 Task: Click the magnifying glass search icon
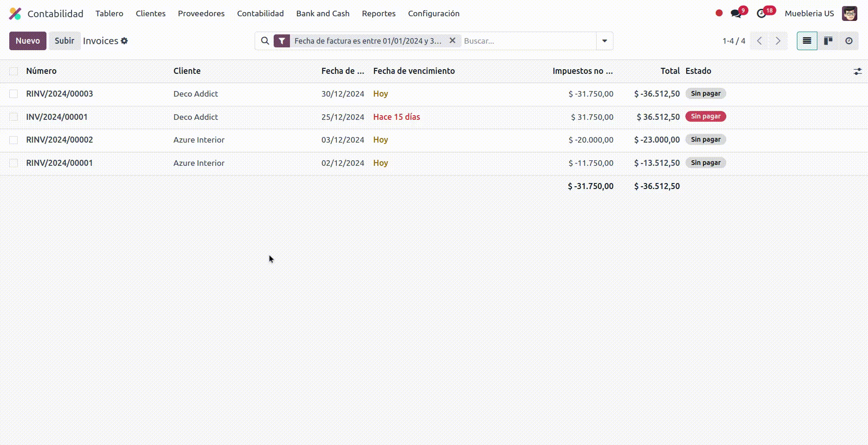click(265, 41)
